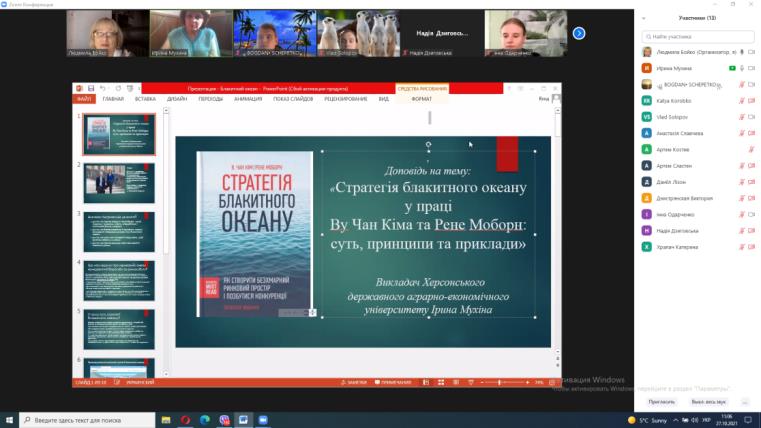Click the book cover image on the slide

click(x=255, y=234)
